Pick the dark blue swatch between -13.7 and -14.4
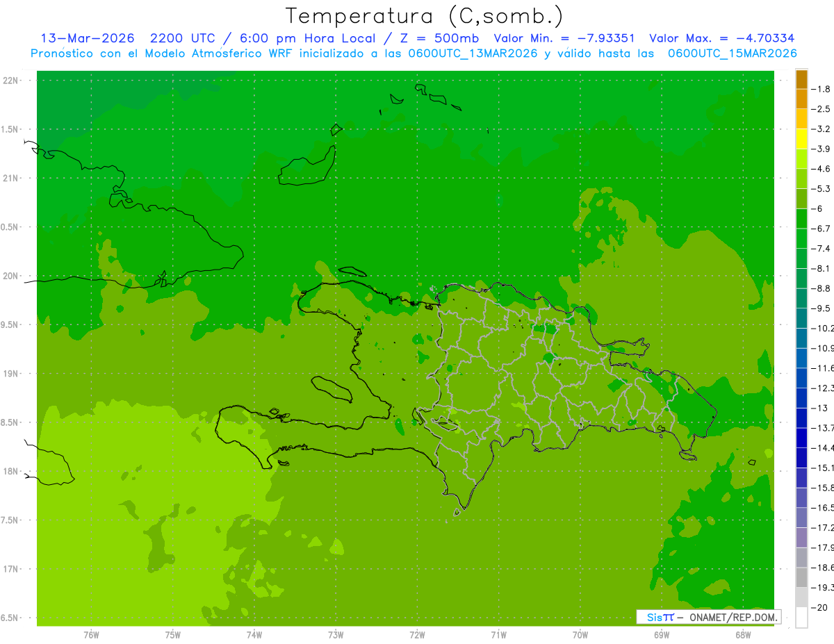The width and height of the screenshot is (834, 644). point(801,438)
